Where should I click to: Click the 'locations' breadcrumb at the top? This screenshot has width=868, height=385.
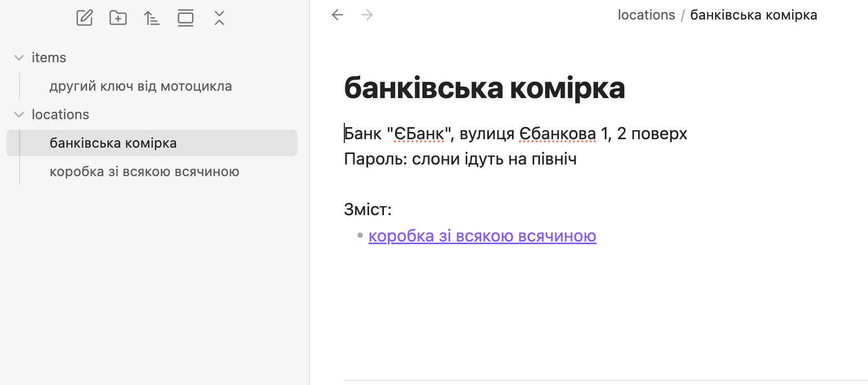[x=647, y=14]
